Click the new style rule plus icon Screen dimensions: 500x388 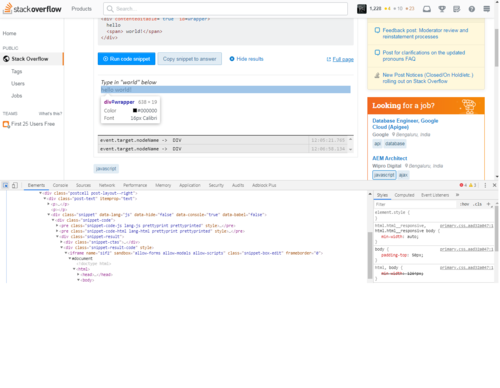(x=488, y=204)
